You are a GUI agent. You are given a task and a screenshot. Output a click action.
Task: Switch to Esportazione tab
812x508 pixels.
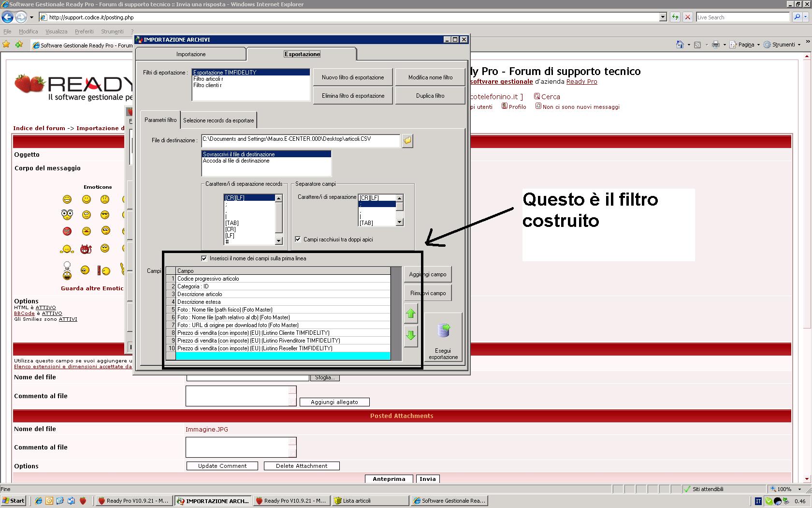click(302, 54)
